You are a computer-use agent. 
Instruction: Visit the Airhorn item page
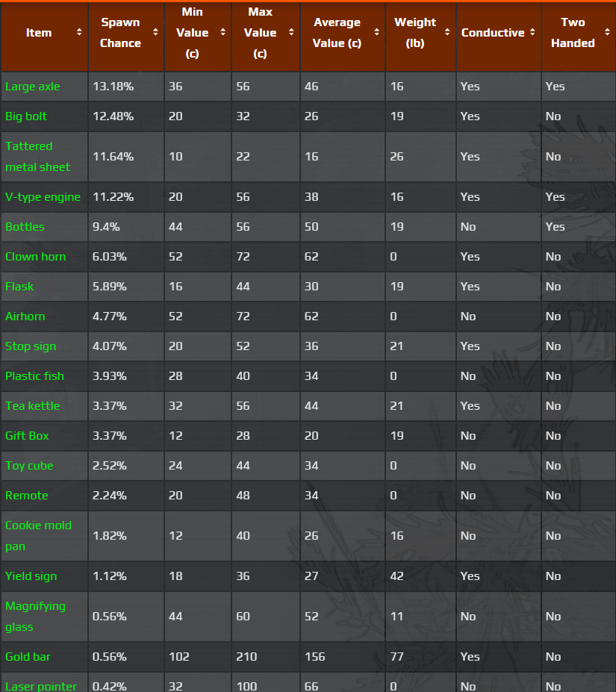25,317
